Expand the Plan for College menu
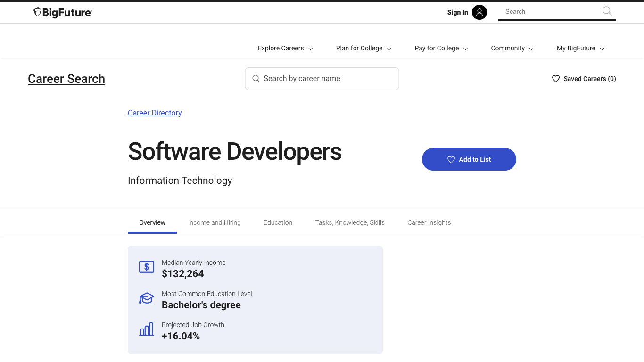The height and width of the screenshot is (362, 644). pos(363,48)
